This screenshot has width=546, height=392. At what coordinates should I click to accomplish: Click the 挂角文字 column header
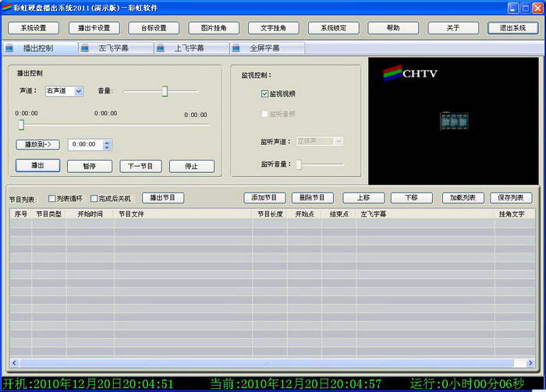pos(515,214)
